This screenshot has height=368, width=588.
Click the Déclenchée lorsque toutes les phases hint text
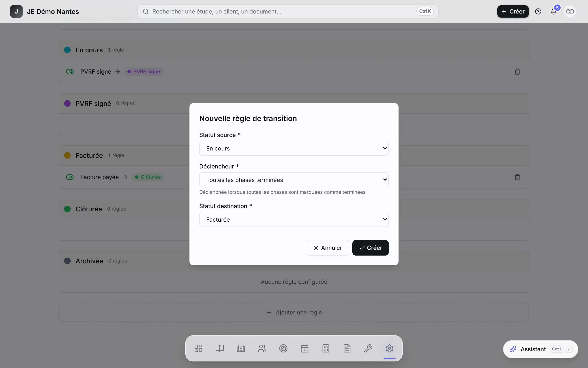pyautogui.click(x=282, y=192)
